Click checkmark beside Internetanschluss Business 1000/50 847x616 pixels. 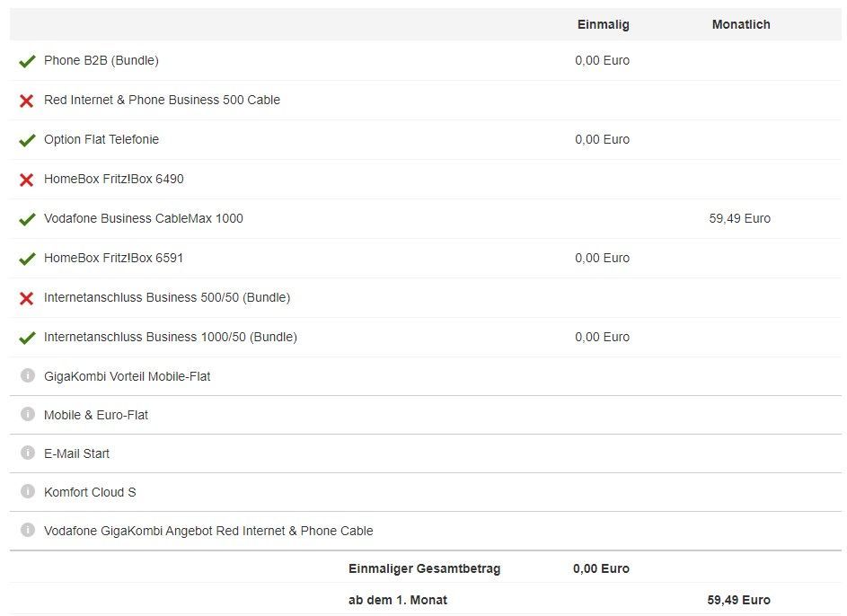pos(27,338)
